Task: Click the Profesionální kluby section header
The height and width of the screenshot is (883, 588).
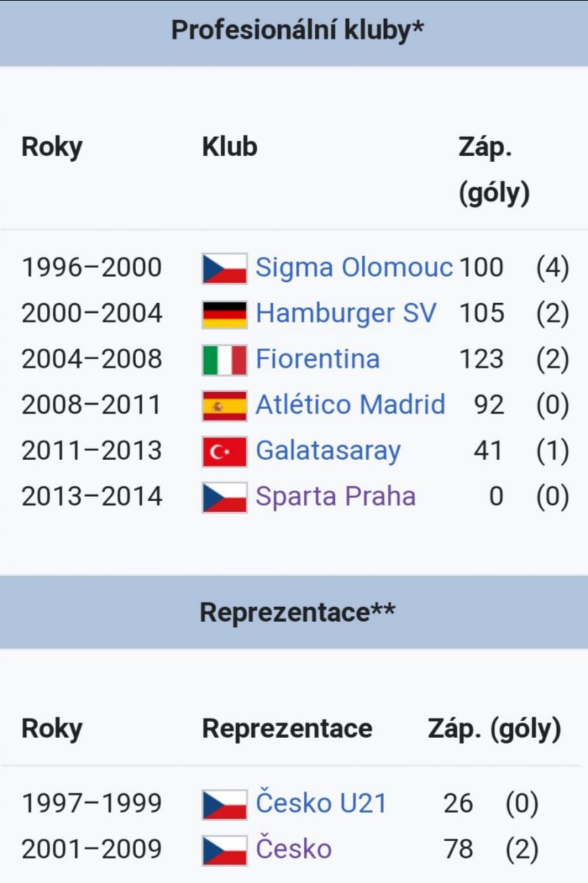Action: pos(294,33)
